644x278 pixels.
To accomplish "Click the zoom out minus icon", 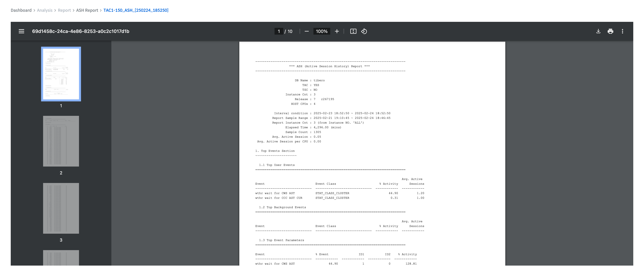I will click(x=307, y=31).
